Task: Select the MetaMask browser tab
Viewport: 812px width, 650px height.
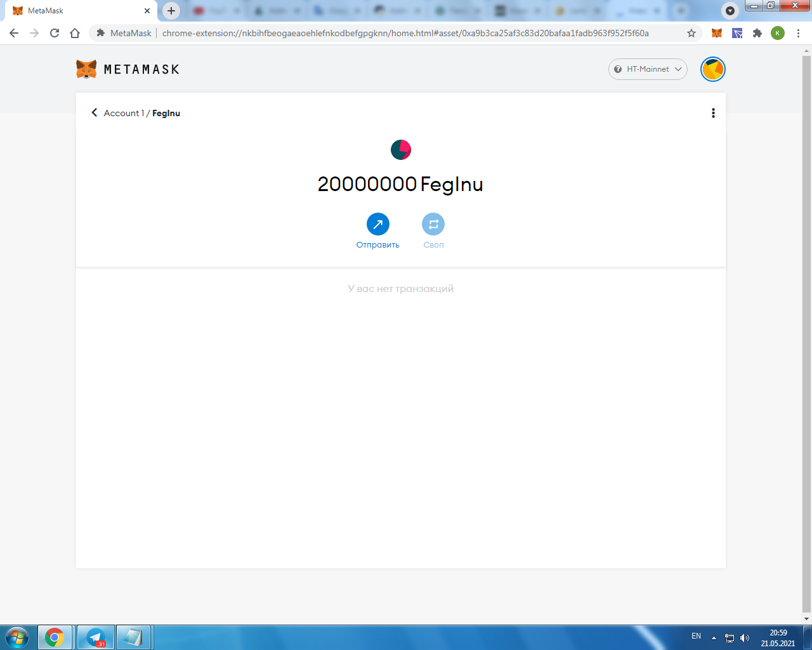Action: pyautogui.click(x=81, y=11)
